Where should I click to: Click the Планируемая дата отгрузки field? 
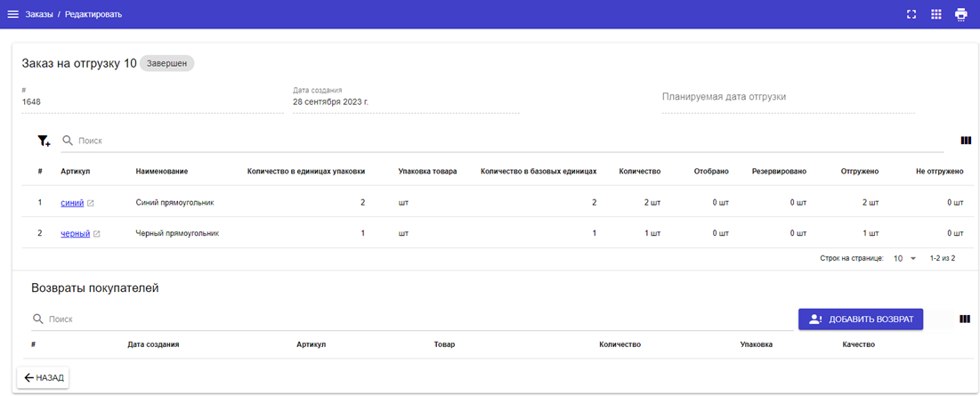[x=787, y=98]
